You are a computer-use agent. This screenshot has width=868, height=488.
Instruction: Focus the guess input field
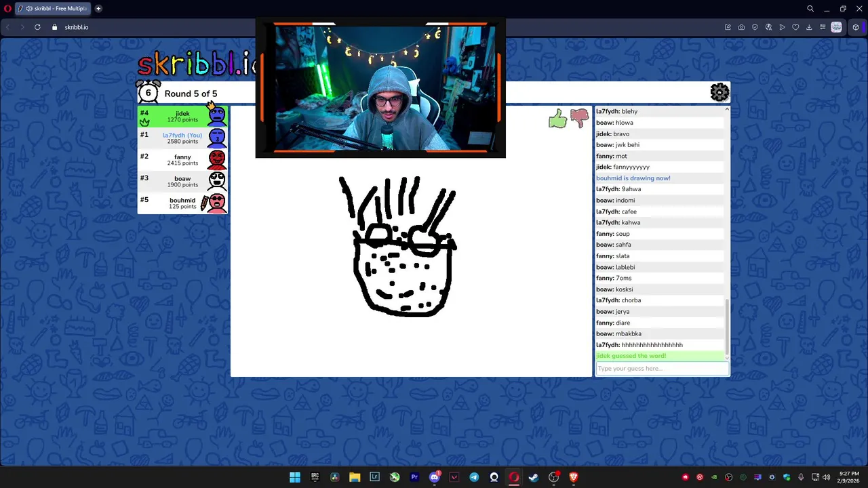coord(662,369)
